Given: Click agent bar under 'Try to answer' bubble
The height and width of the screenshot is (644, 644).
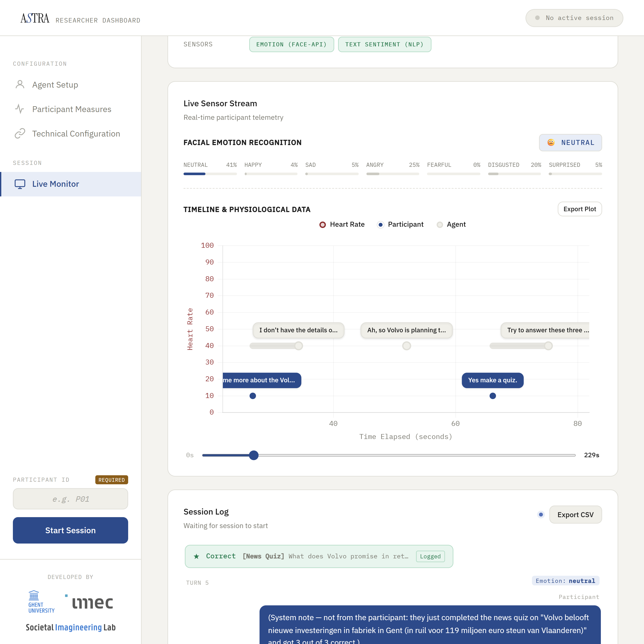Looking at the screenshot, I should click(x=521, y=346).
